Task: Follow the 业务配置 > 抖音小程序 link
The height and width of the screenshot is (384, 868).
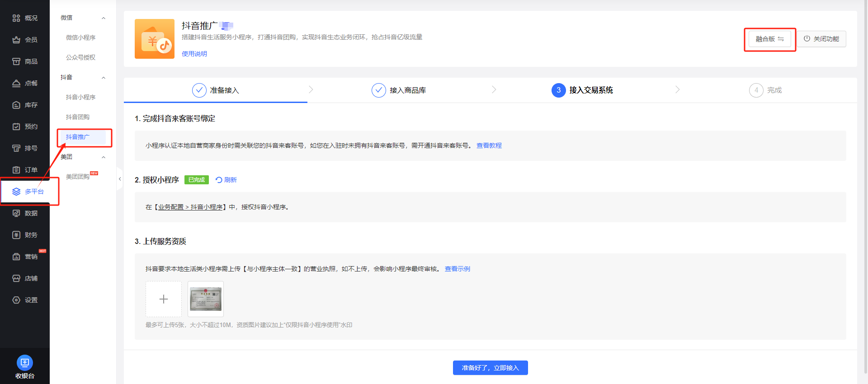Action: click(190, 207)
